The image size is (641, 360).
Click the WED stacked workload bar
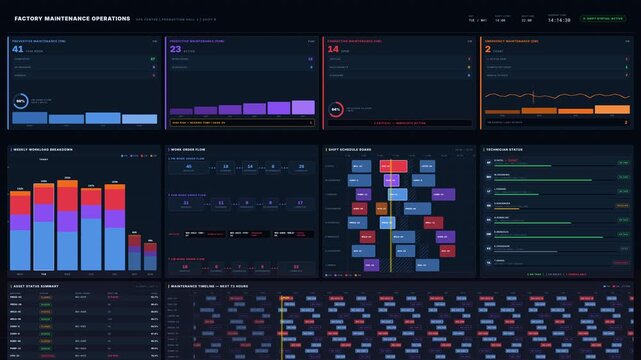(67, 225)
